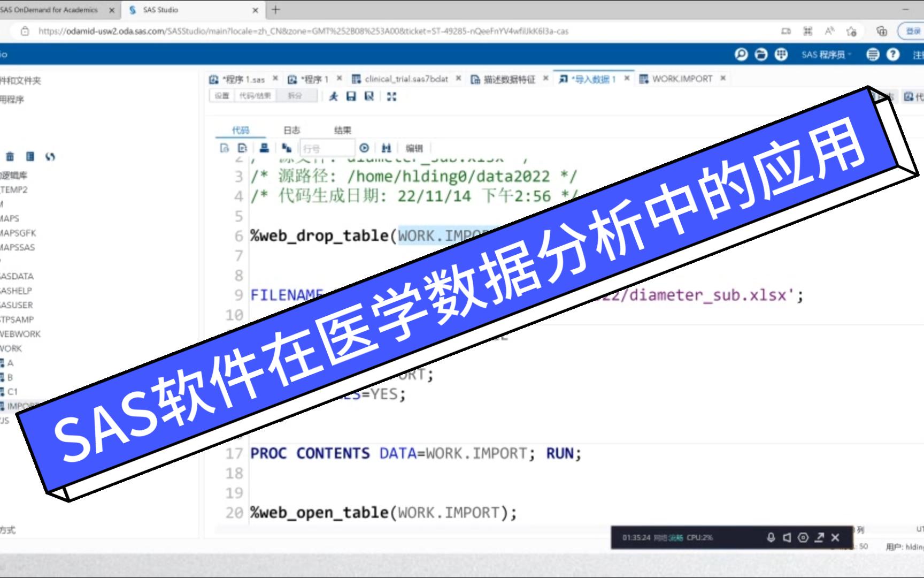Open the applications grid icon in the header
Viewport: 924px width, 578px height.
tap(781, 54)
